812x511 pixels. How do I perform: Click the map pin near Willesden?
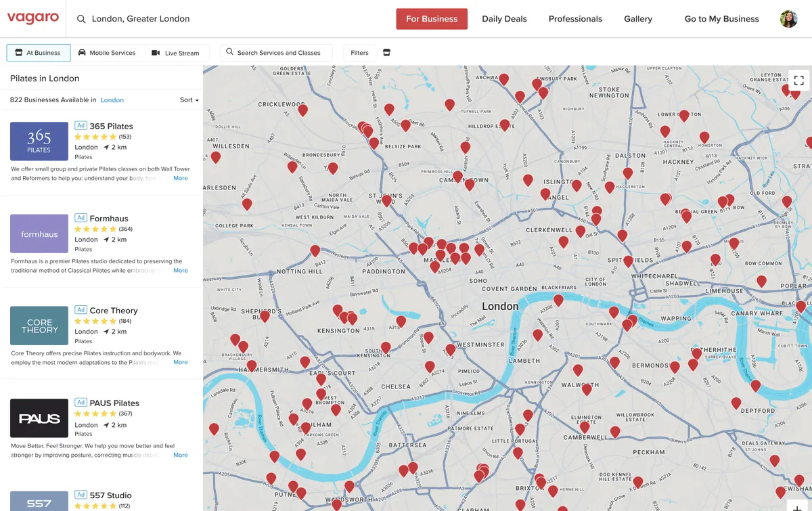click(216, 157)
